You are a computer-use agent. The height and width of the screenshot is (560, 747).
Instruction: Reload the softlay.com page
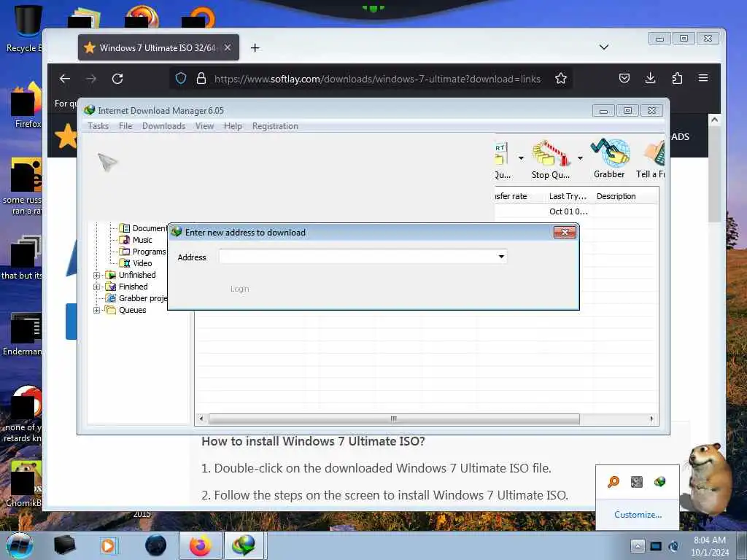[x=117, y=79]
